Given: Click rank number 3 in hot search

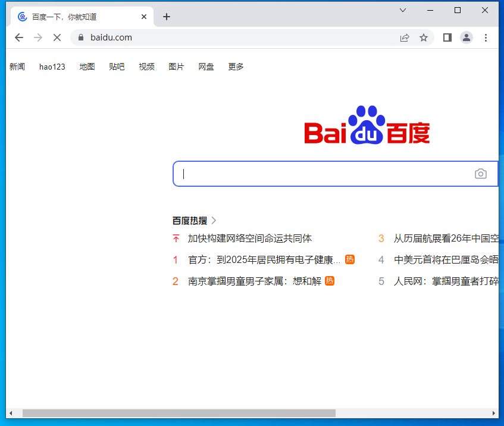Looking at the screenshot, I should click(381, 239).
